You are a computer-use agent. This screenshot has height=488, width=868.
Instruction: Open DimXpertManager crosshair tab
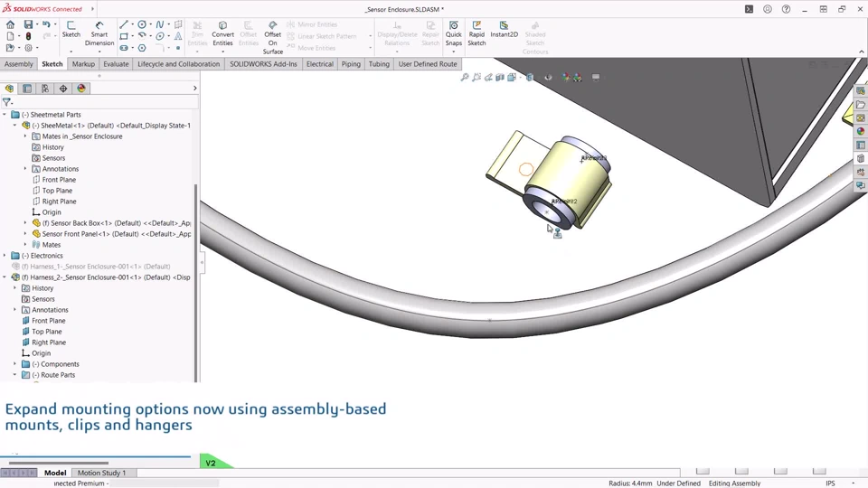pyautogui.click(x=63, y=89)
